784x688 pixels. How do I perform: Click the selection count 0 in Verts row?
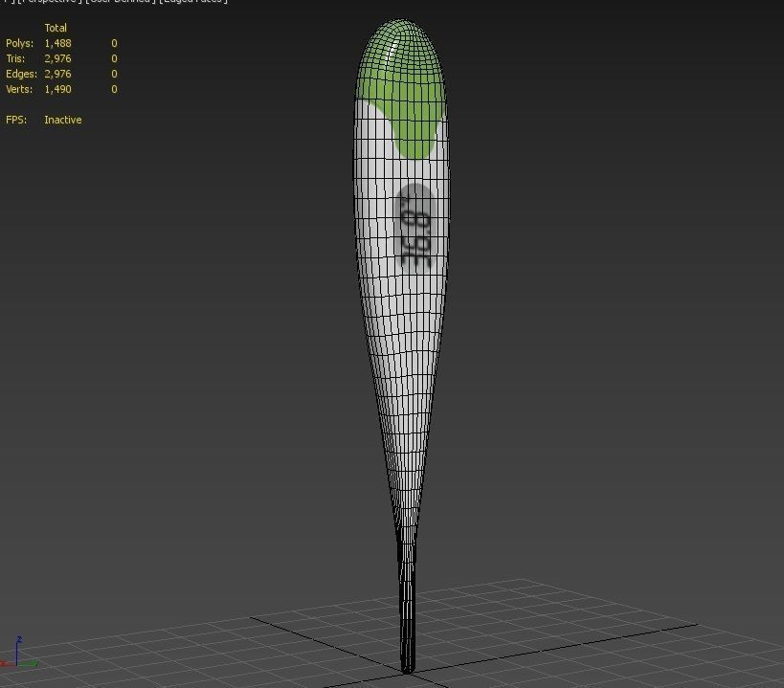point(114,89)
